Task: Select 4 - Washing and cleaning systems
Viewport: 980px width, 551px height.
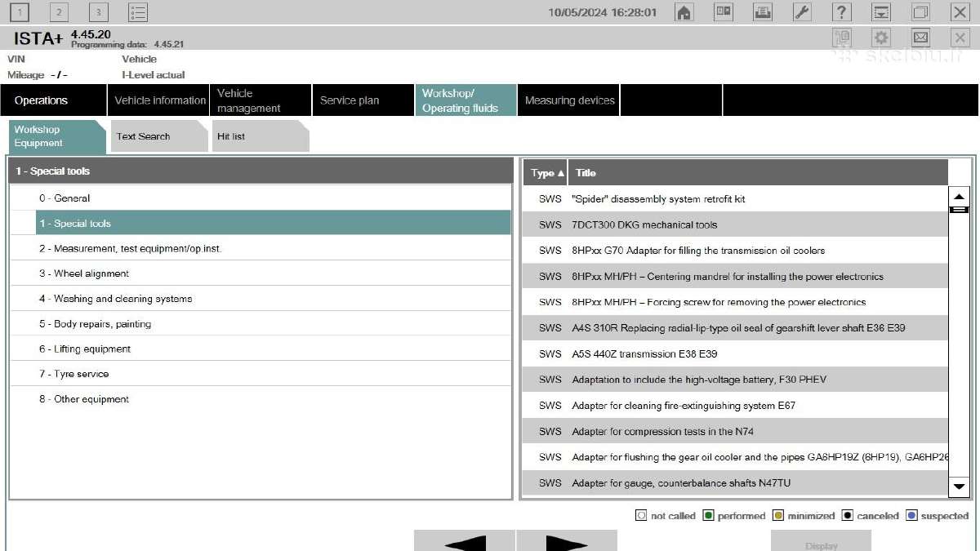Action: 261,299
